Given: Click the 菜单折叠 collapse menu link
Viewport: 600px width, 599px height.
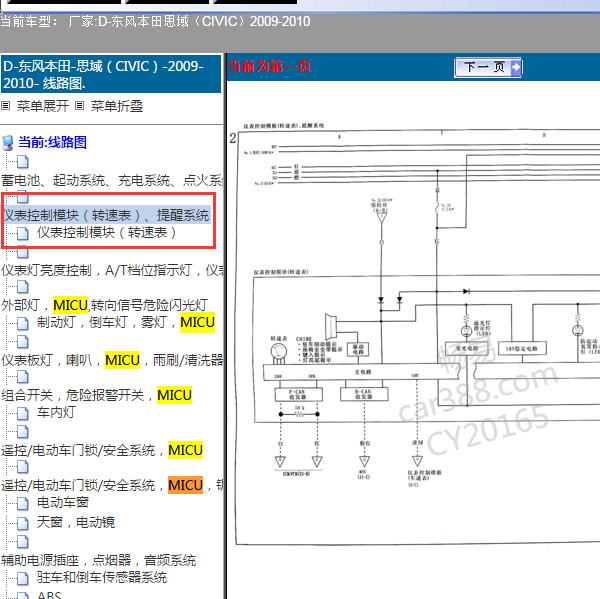Looking at the screenshot, I should click(x=117, y=106).
